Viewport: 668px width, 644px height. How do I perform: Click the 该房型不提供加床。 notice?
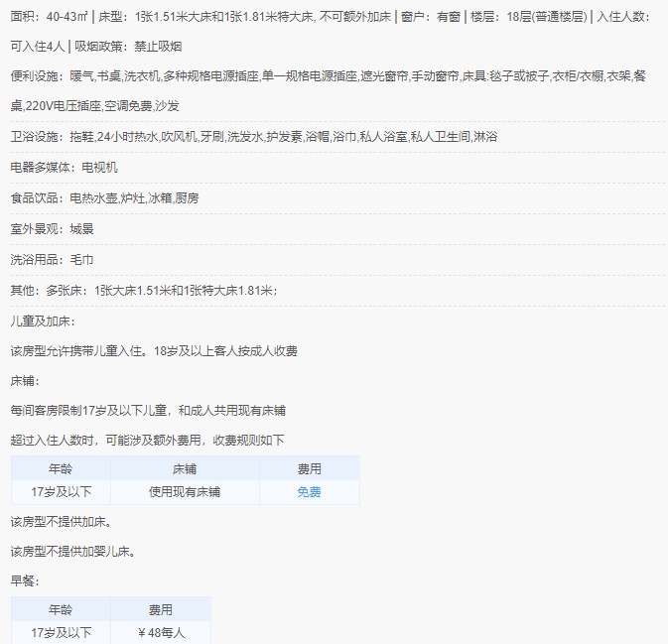coord(62,522)
